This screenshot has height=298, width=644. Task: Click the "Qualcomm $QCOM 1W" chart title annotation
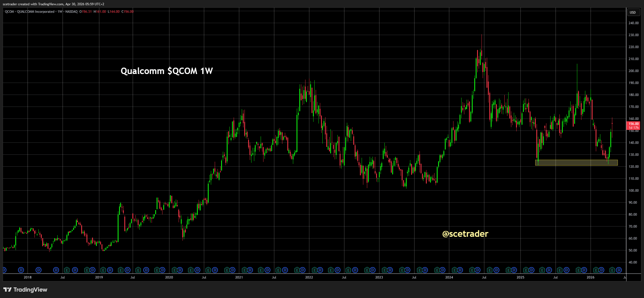(167, 71)
